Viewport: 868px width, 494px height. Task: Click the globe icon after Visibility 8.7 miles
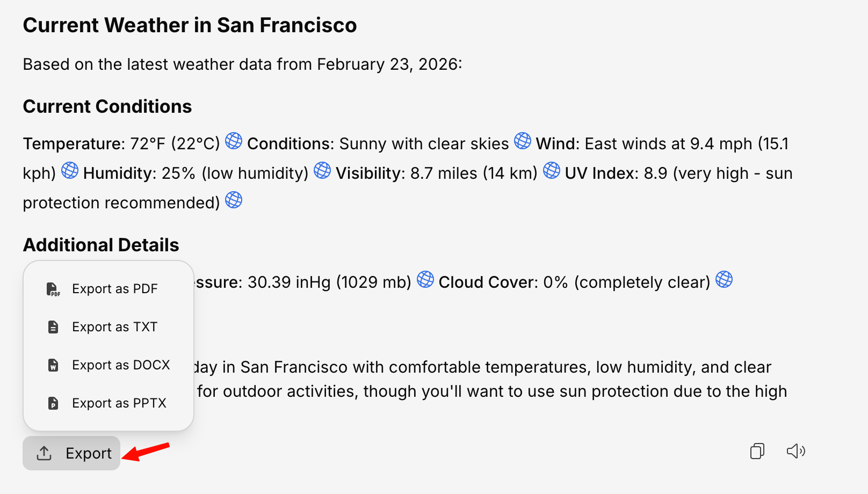click(552, 171)
